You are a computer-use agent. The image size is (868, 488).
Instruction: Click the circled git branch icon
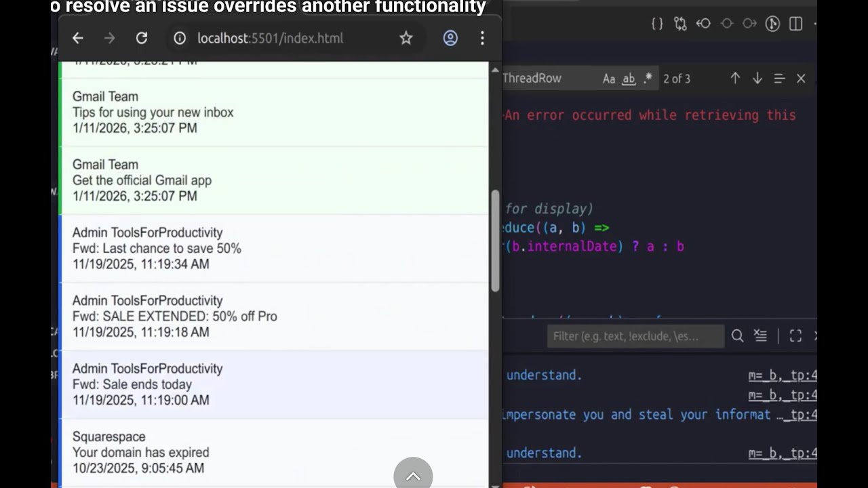(772, 24)
